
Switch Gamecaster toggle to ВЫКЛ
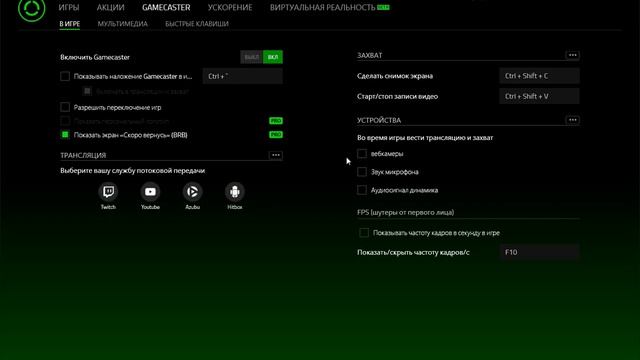pyautogui.click(x=252, y=57)
